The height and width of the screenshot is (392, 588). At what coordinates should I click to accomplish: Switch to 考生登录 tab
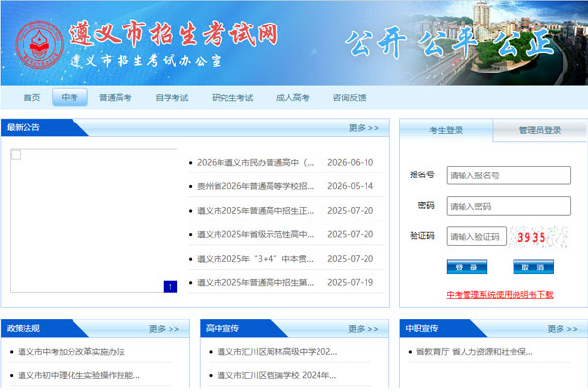click(x=446, y=130)
